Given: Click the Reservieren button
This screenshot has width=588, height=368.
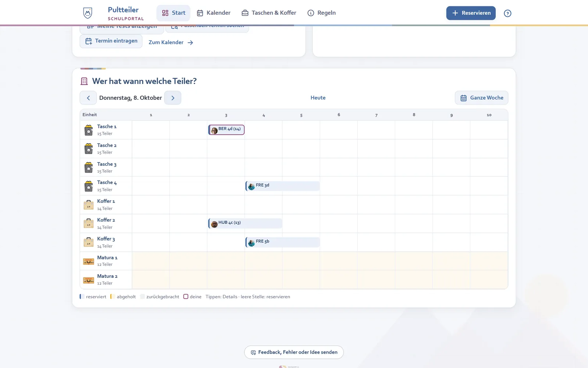Looking at the screenshot, I should [471, 13].
